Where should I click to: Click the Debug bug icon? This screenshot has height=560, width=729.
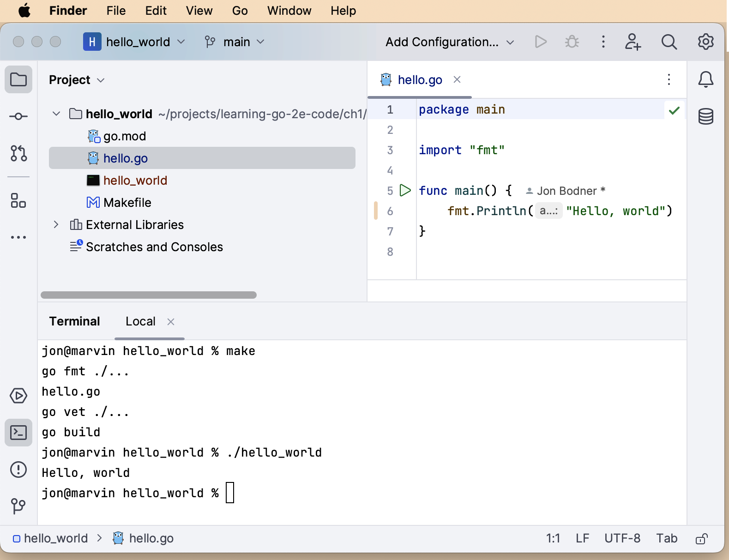coord(572,42)
